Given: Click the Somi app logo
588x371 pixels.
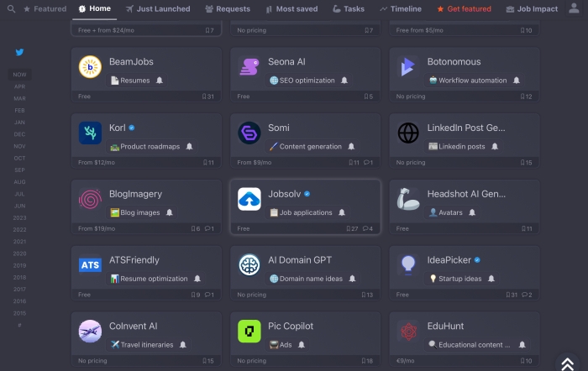Looking at the screenshot, I should point(249,133).
